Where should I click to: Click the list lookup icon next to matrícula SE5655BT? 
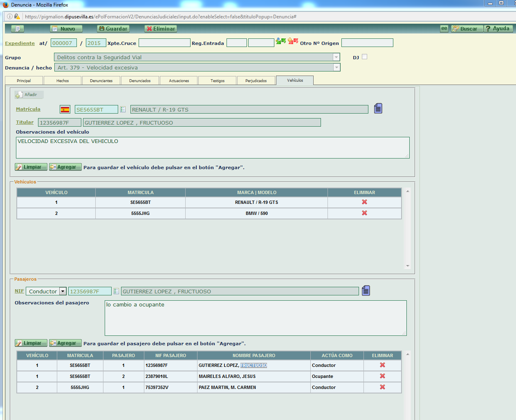(x=123, y=109)
